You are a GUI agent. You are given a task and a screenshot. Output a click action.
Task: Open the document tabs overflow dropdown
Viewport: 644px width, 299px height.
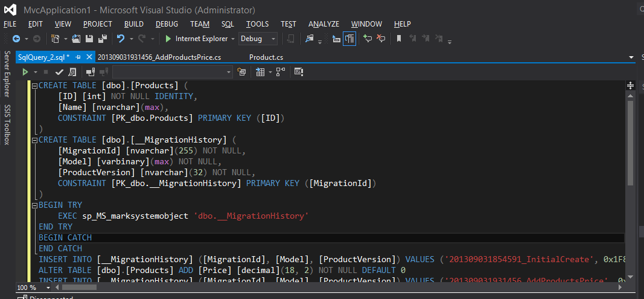(631, 57)
